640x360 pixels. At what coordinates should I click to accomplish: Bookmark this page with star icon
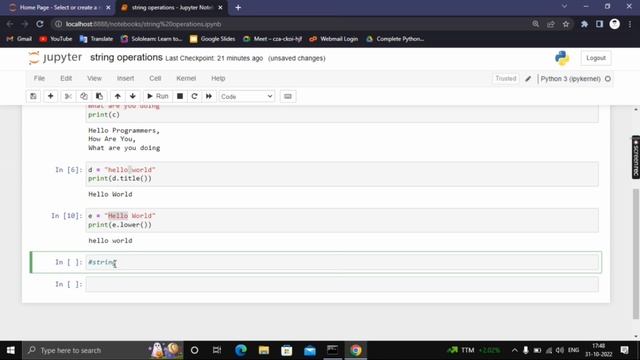click(x=566, y=24)
